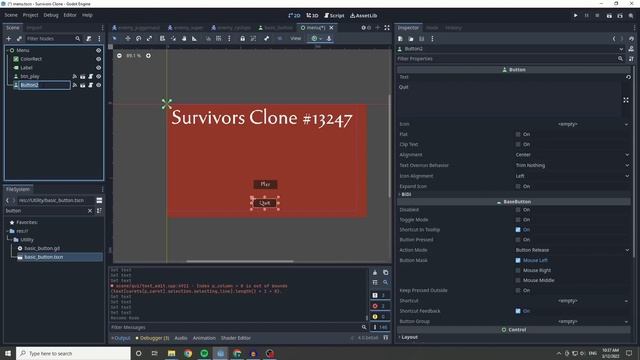Check the Mouse Right button mask
The width and height of the screenshot is (640, 360).
point(518,270)
